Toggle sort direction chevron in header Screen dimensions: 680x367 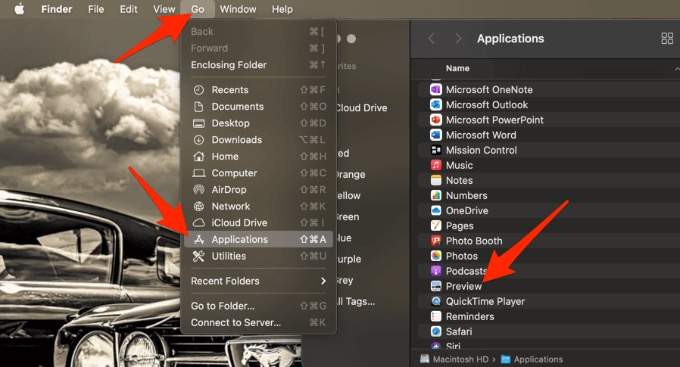tap(676, 69)
